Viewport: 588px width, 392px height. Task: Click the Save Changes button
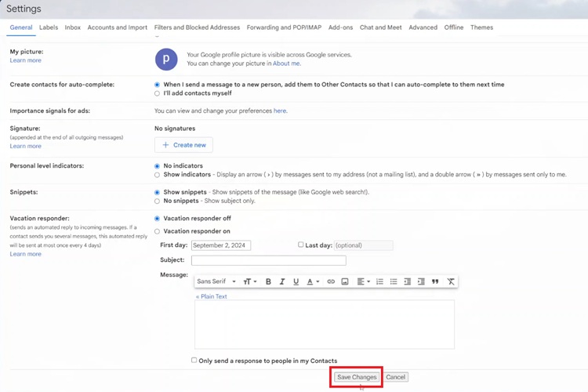click(356, 377)
